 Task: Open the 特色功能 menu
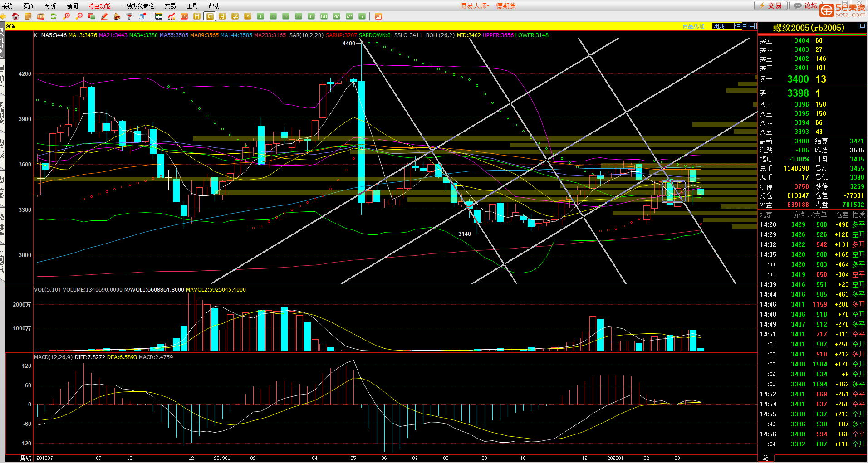tap(99, 6)
